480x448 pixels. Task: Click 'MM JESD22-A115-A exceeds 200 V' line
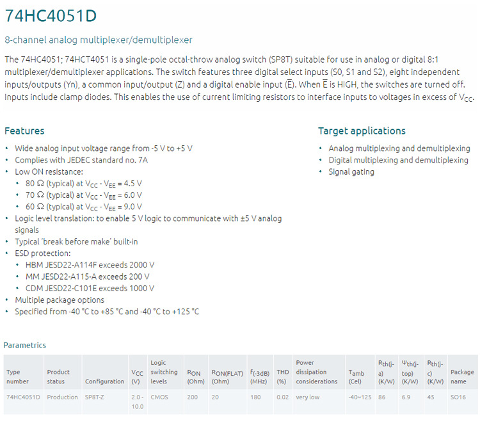click(88, 276)
